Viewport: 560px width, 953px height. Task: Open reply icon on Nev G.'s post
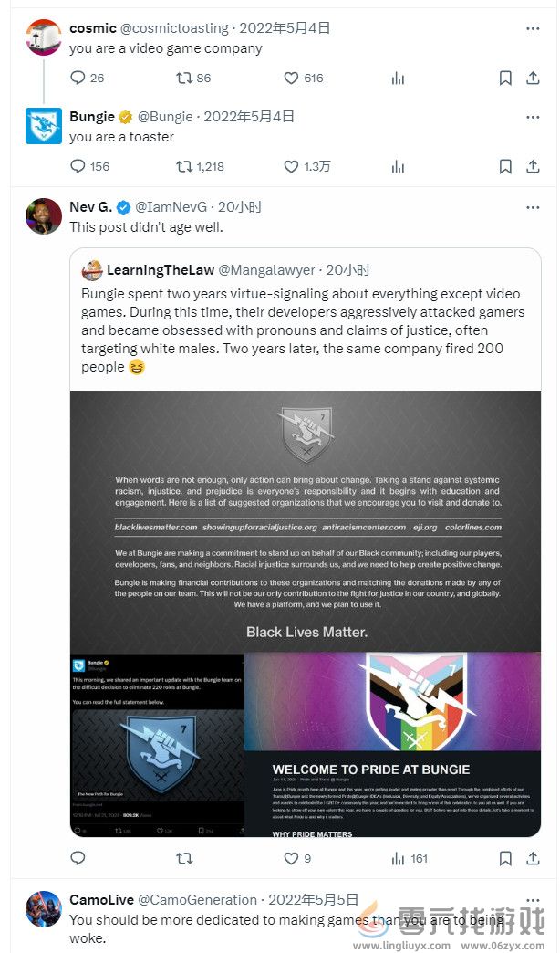coord(78,858)
